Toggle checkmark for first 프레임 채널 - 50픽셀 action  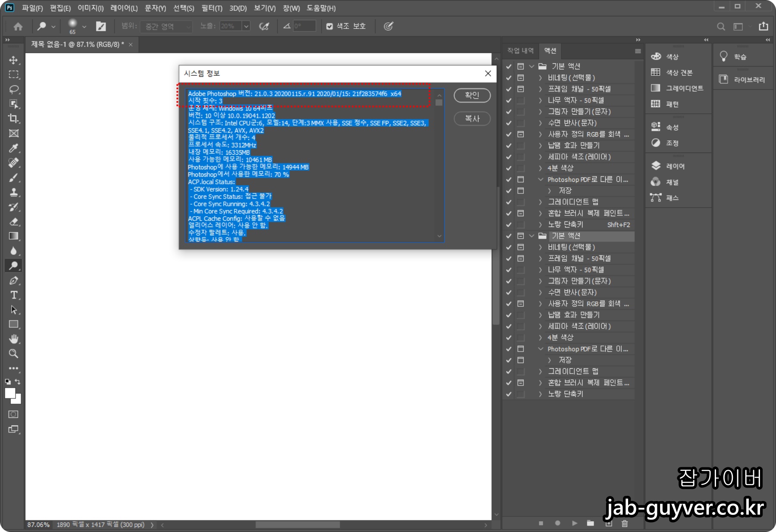[x=509, y=89]
